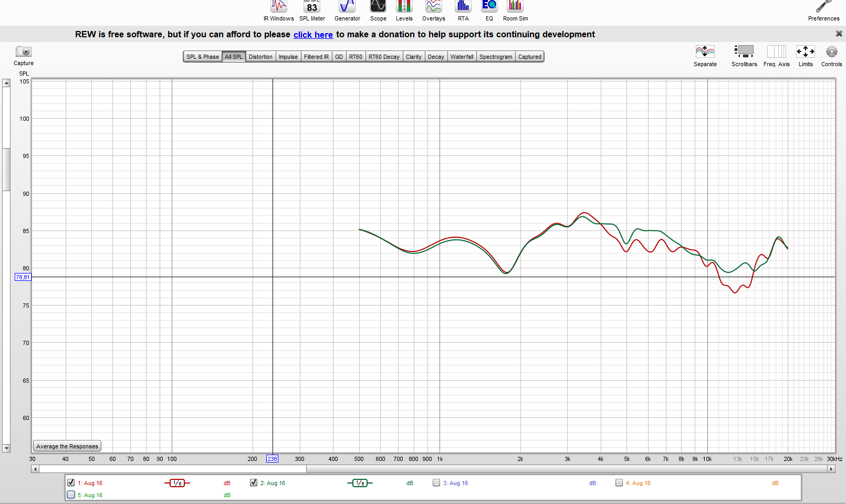Open the Filtered IR tab
The height and width of the screenshot is (504, 846).
[x=316, y=57]
